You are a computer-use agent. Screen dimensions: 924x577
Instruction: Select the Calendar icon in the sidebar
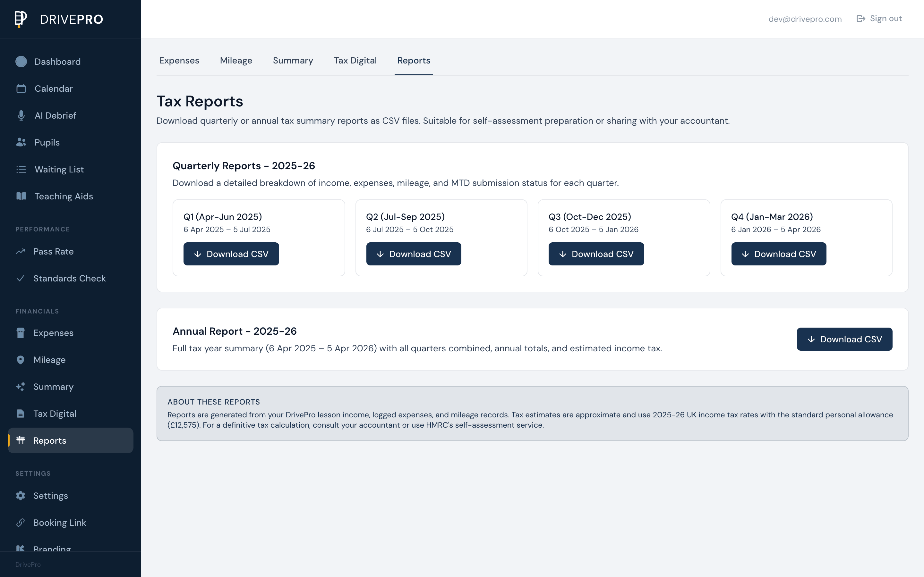coord(21,88)
